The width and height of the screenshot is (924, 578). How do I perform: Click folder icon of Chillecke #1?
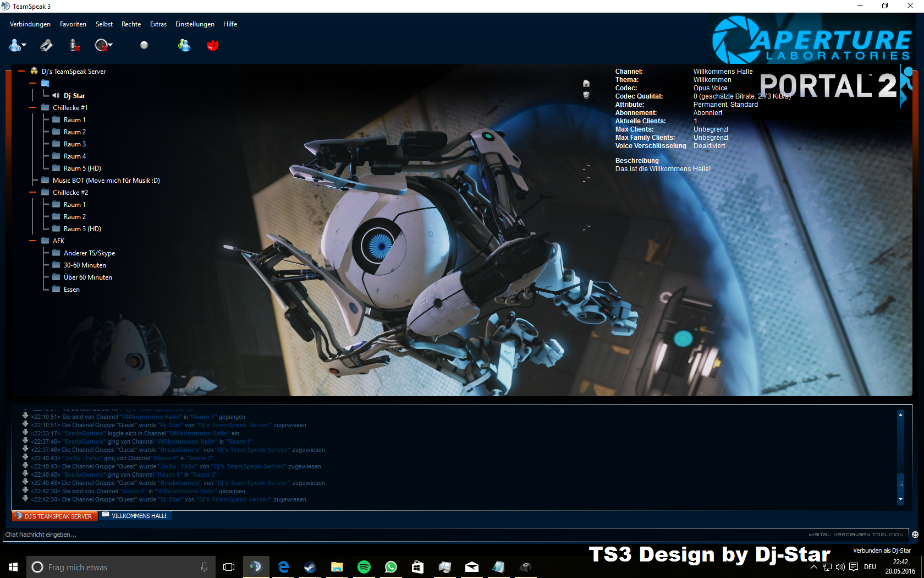click(45, 107)
